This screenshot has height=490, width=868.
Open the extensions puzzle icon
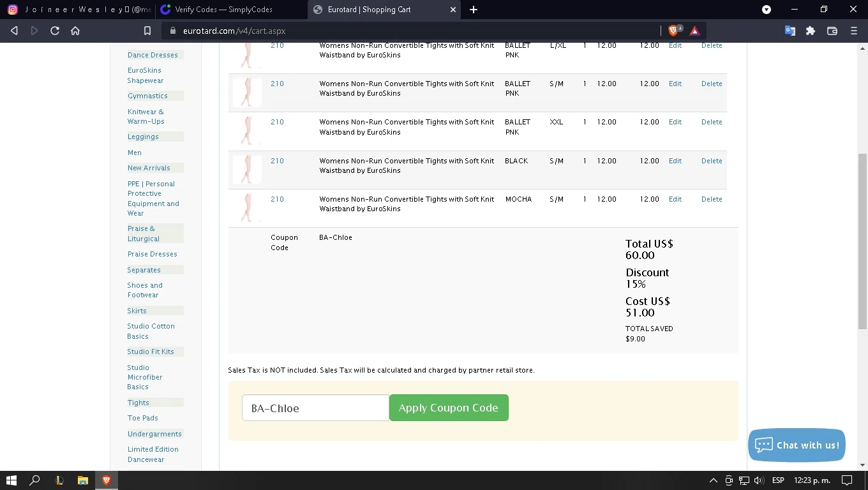click(811, 31)
